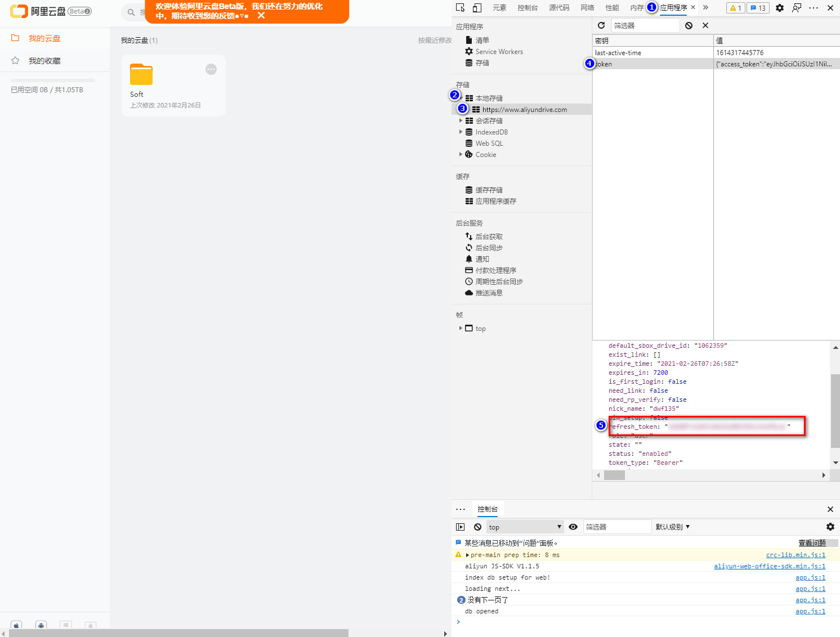Click the clear all storage icon
This screenshot has height=637, width=840.
pyautogui.click(x=689, y=25)
